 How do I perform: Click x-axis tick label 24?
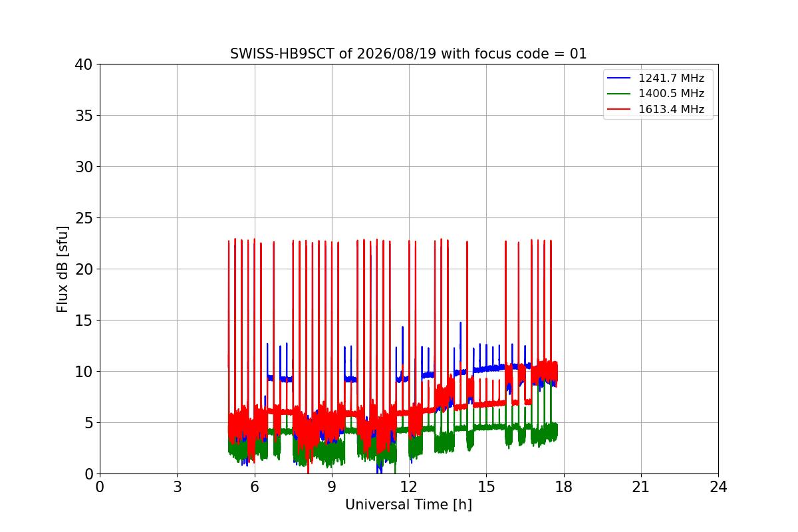pyautogui.click(x=718, y=487)
